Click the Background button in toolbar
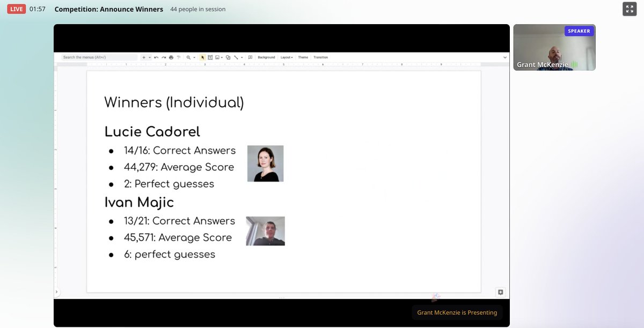The width and height of the screenshot is (644, 328). coord(266,57)
